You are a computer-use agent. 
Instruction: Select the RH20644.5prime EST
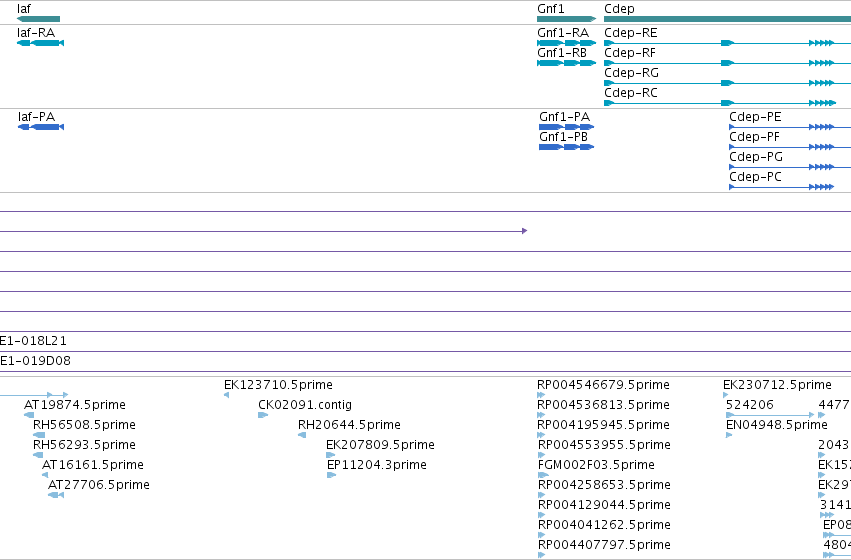coord(350,425)
